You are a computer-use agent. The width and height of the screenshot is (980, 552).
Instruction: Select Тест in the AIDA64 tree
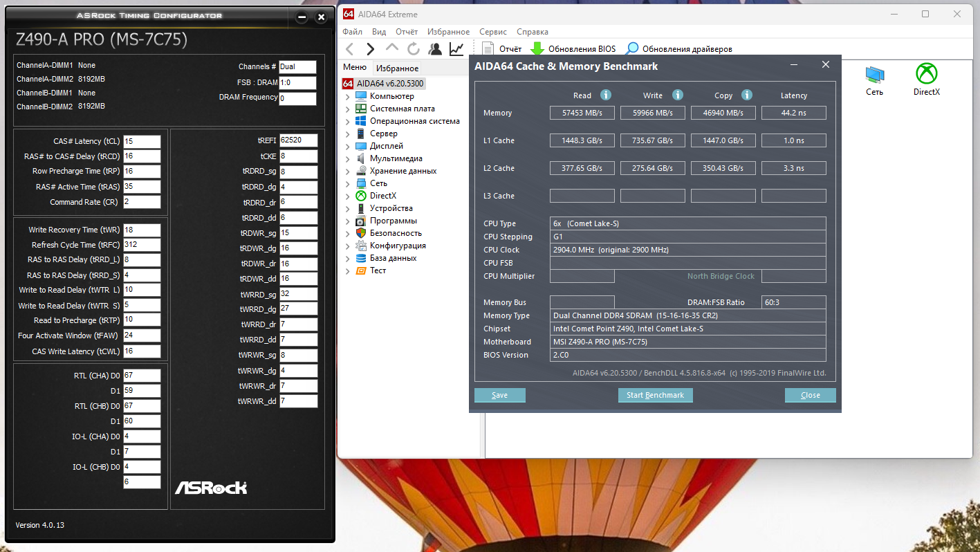[378, 270]
